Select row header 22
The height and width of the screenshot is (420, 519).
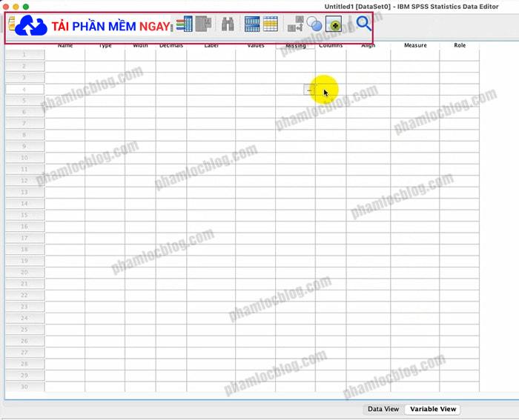tap(24, 296)
